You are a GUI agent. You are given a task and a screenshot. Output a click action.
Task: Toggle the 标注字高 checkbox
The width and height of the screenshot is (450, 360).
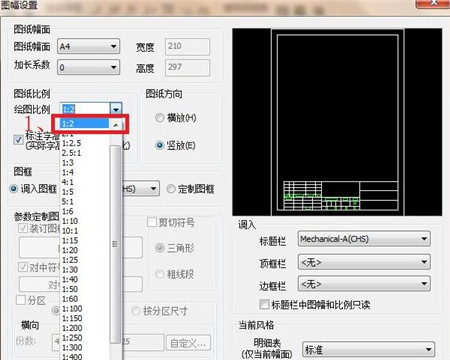18,140
